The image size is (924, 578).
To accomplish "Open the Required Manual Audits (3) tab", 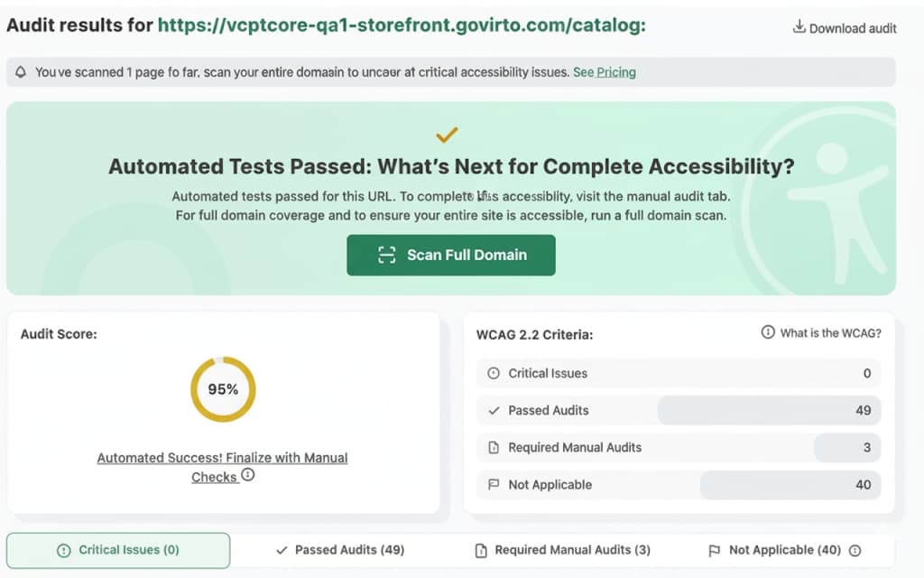I will tap(560, 550).
